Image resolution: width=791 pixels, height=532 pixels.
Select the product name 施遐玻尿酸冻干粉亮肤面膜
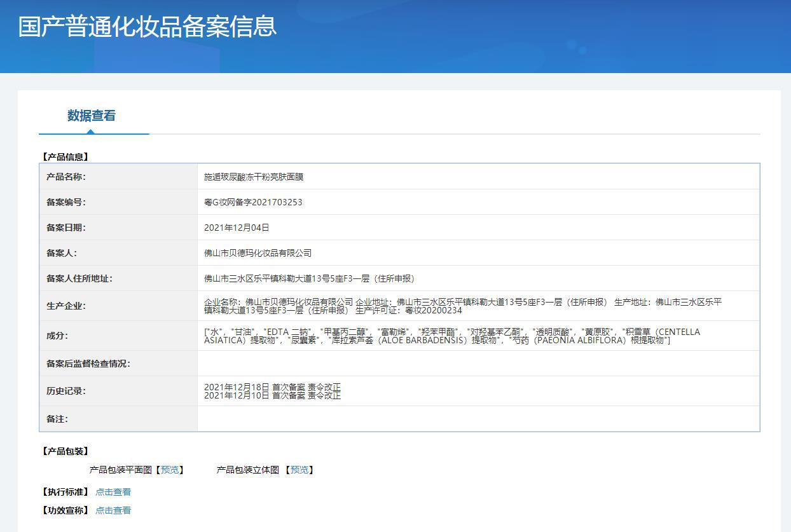click(x=252, y=177)
